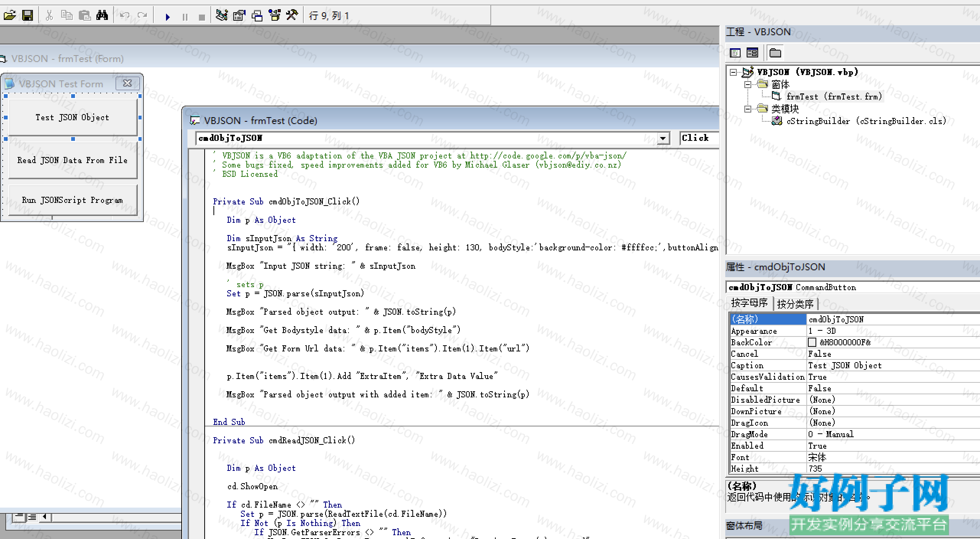The height and width of the screenshot is (539, 980).
Task: Select the (名称) property row
Action: tap(854, 319)
